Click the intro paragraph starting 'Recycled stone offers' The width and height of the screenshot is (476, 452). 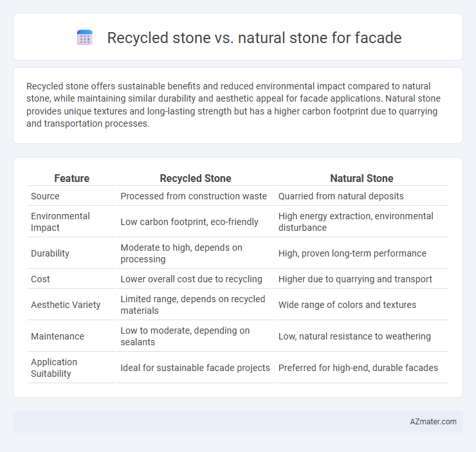click(x=233, y=105)
